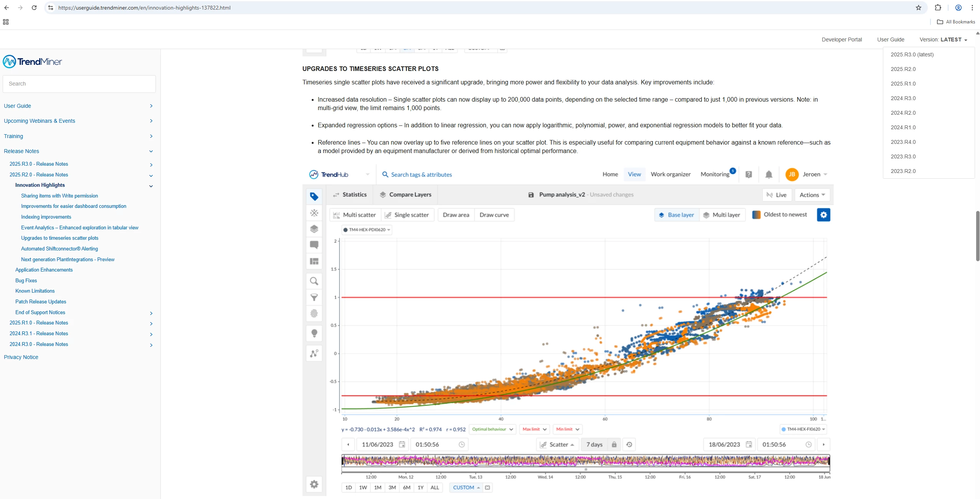Click the Oldest to newest color swatch
Screen dimensions: 980x499
pyautogui.click(x=756, y=215)
